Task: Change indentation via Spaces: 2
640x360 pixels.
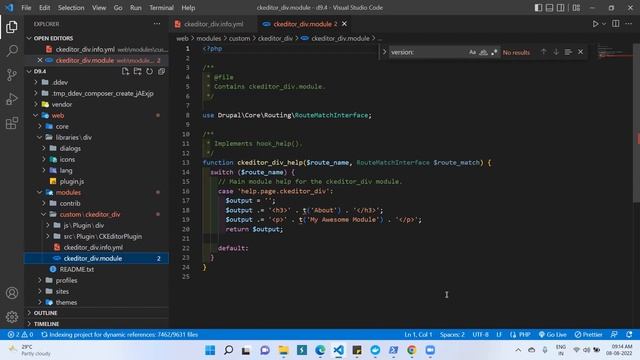Action: [x=452, y=335]
